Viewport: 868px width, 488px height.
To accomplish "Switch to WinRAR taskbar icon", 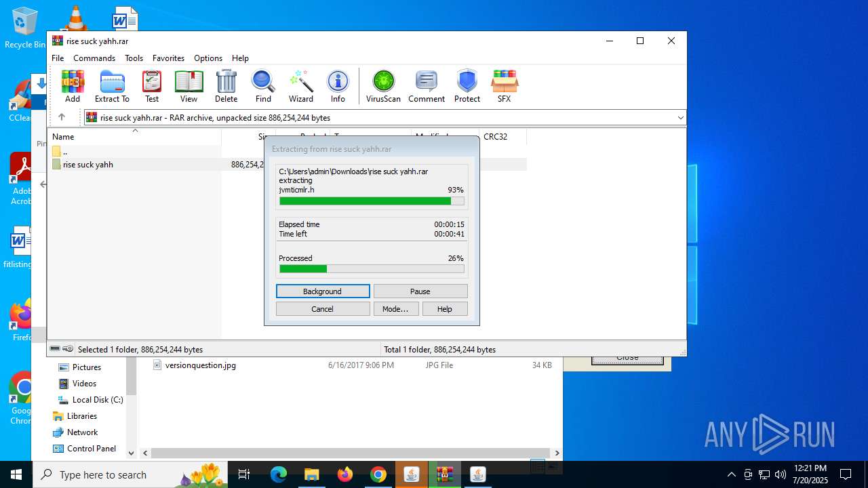I will (x=444, y=474).
